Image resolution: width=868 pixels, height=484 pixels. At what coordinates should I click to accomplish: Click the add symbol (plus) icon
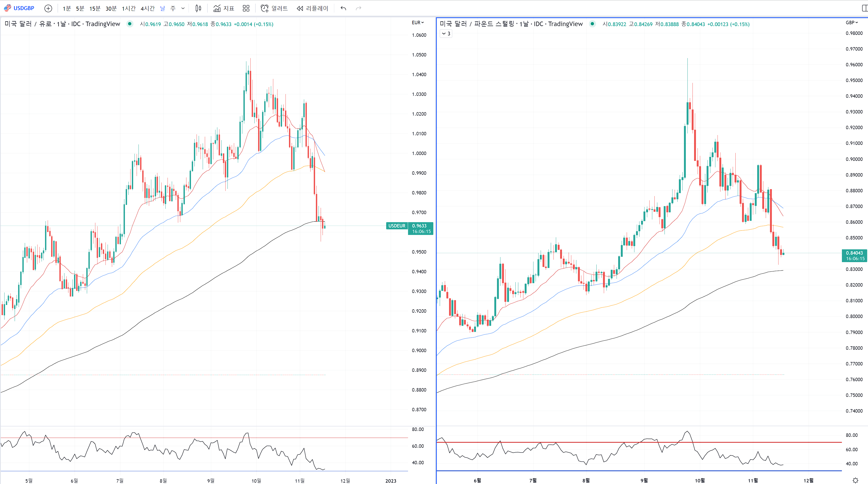coord(48,9)
